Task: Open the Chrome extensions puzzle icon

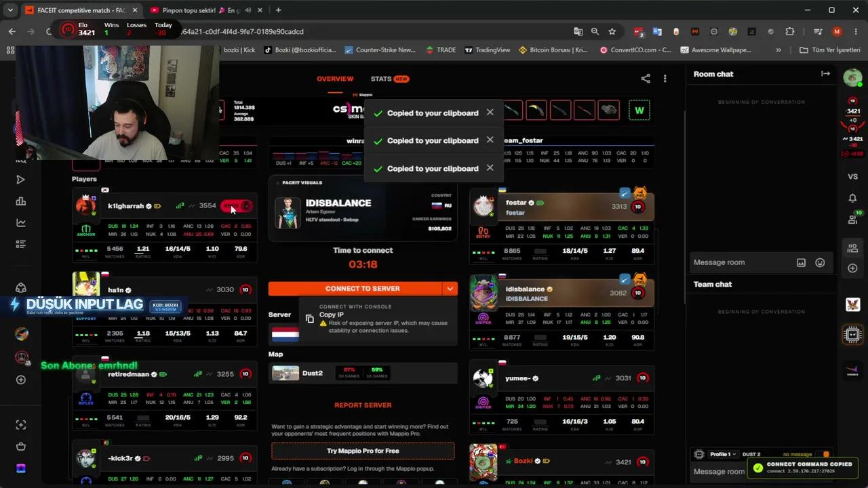Action: pyautogui.click(x=789, y=31)
